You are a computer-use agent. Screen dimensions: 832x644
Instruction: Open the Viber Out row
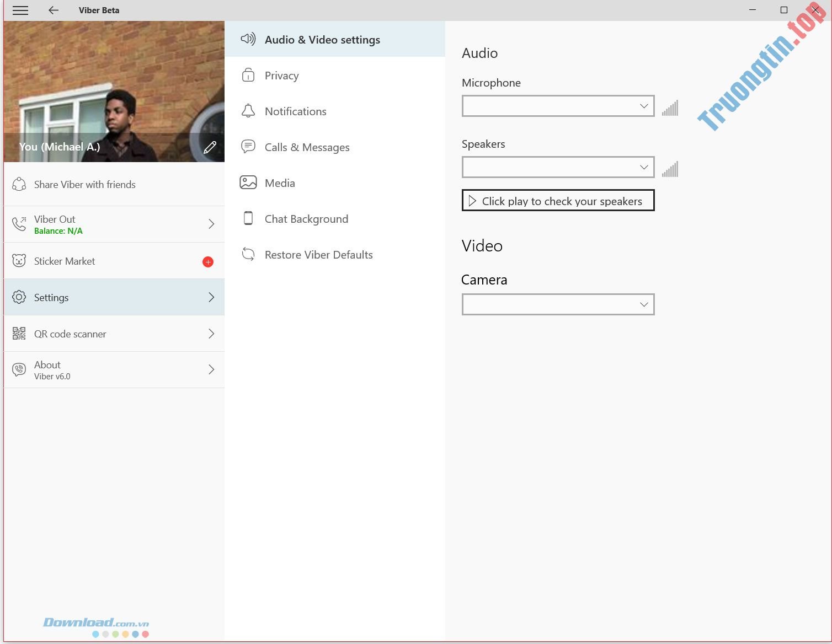[114, 224]
